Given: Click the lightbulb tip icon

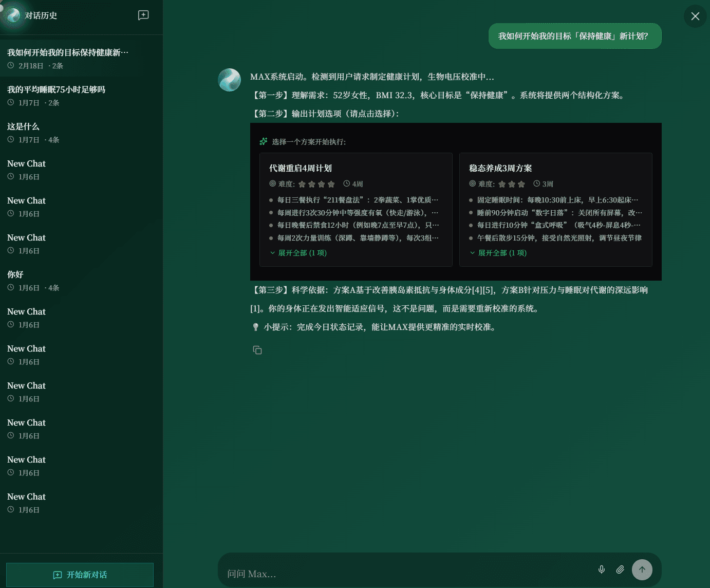Looking at the screenshot, I should [256, 327].
